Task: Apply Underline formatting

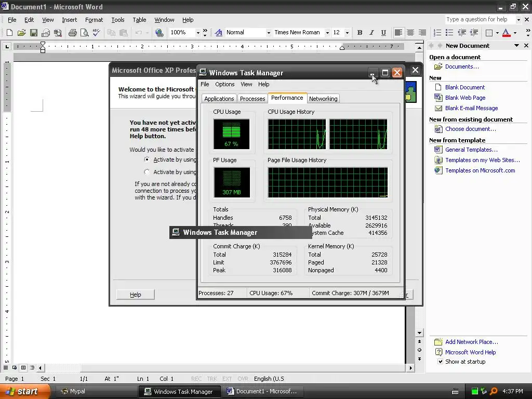Action: (383, 33)
